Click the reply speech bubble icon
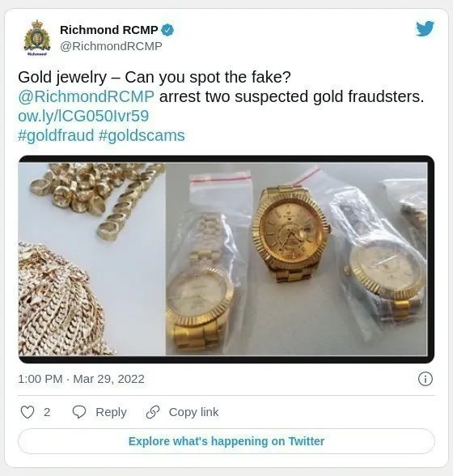This screenshot has height=476, width=453. (79, 412)
